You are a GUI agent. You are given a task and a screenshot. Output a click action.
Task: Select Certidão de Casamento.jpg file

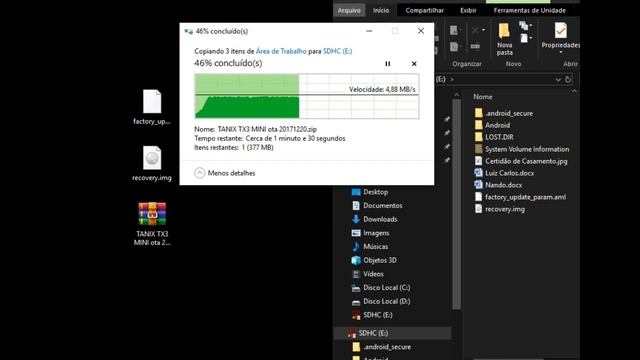pyautogui.click(x=521, y=161)
